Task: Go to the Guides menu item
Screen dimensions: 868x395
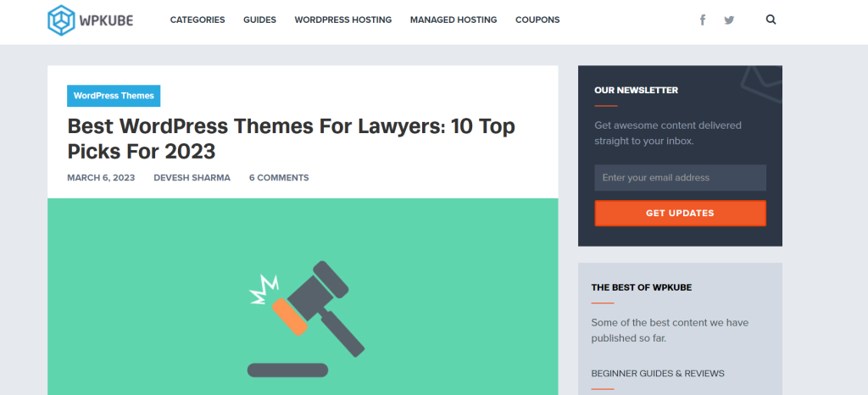Action: pyautogui.click(x=259, y=19)
